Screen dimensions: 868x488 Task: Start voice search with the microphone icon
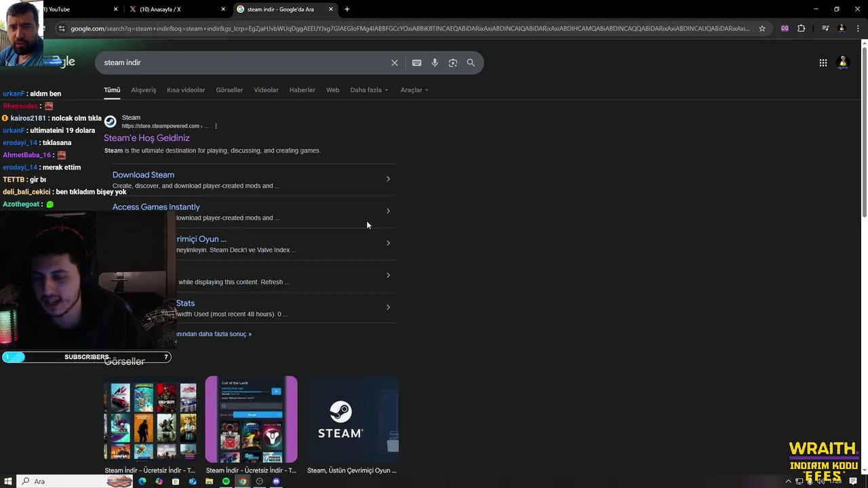pos(435,62)
